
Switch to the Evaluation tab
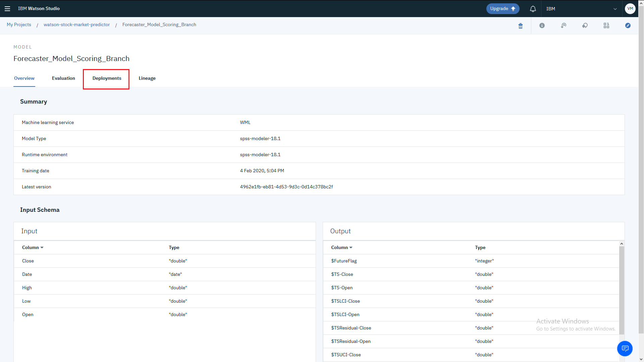tap(63, 78)
